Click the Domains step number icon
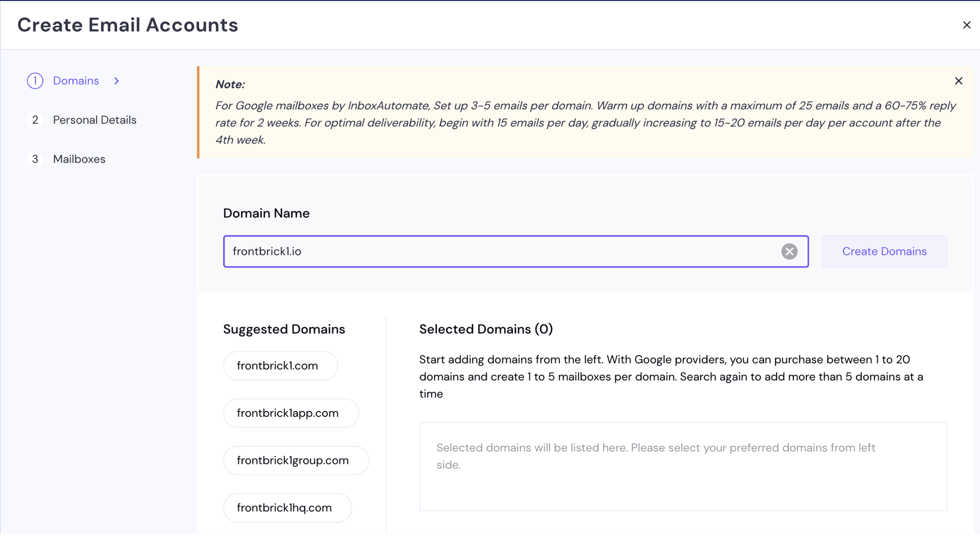This screenshot has width=980, height=551. [x=35, y=81]
